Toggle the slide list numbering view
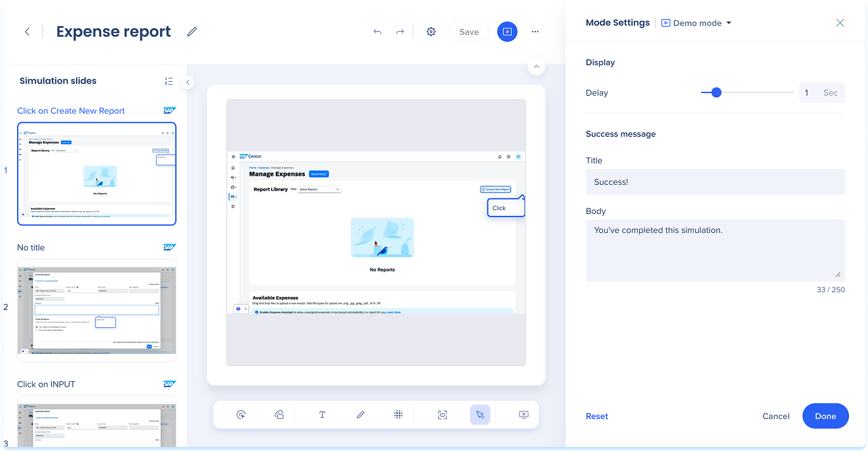 [168, 81]
